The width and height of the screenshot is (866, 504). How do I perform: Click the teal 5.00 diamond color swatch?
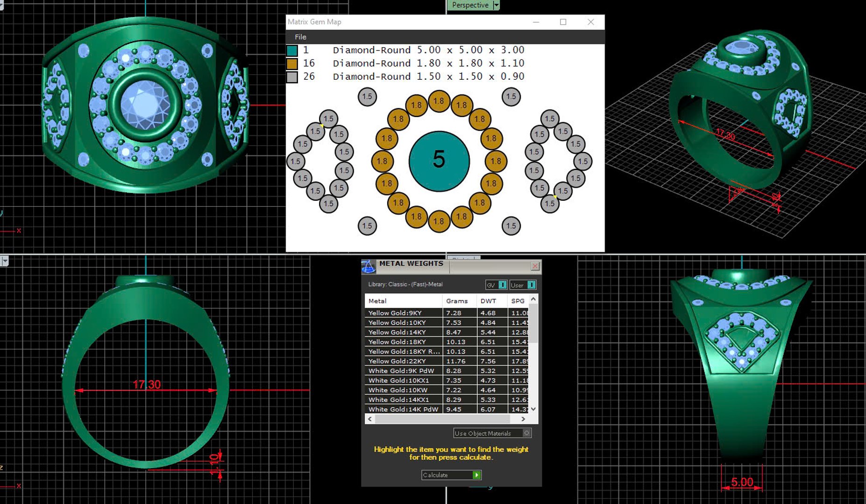point(292,50)
